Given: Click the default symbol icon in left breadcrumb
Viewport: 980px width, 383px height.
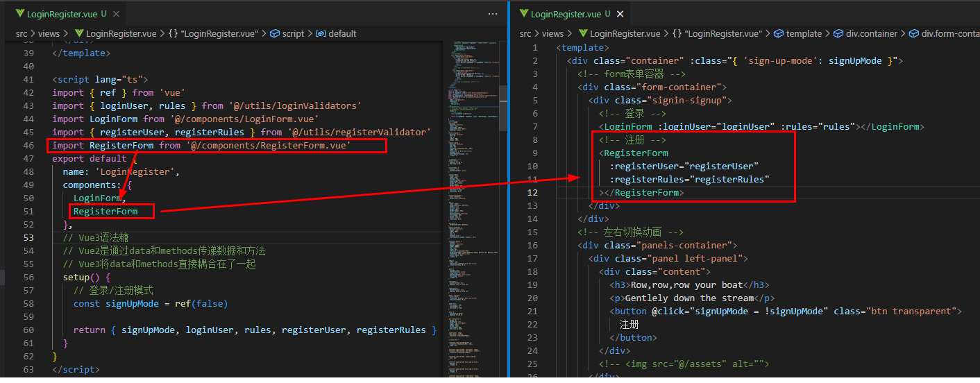Looking at the screenshot, I should 321,33.
